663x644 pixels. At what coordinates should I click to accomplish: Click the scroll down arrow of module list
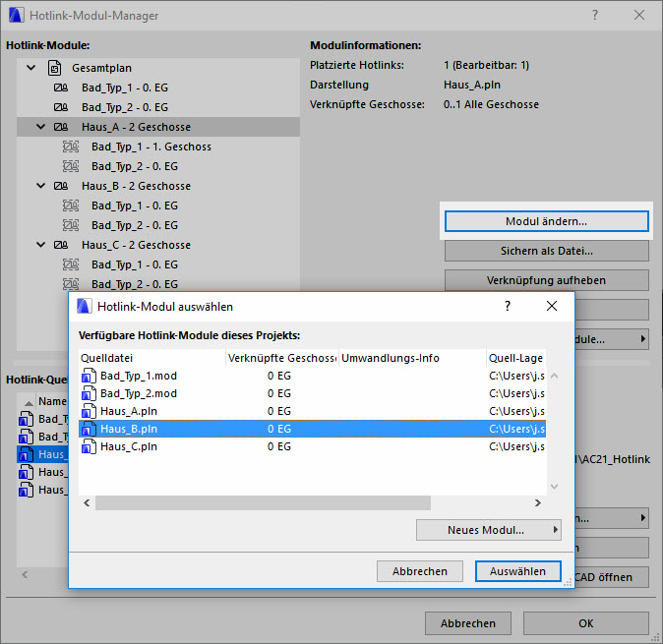[x=555, y=487]
